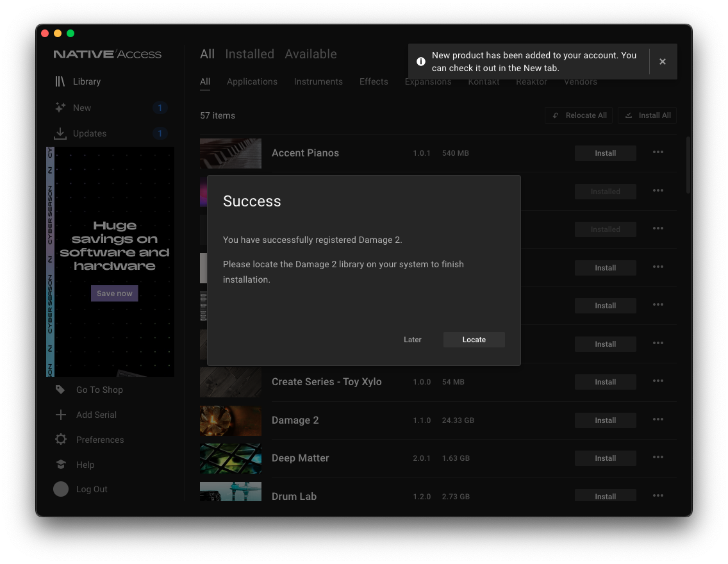
Task: Click the Accent Pianos product name
Action: click(305, 153)
